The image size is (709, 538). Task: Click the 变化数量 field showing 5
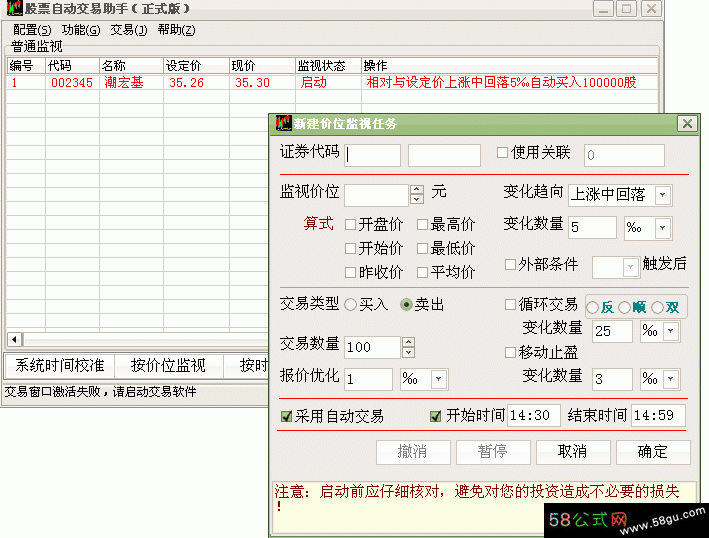pos(592,227)
